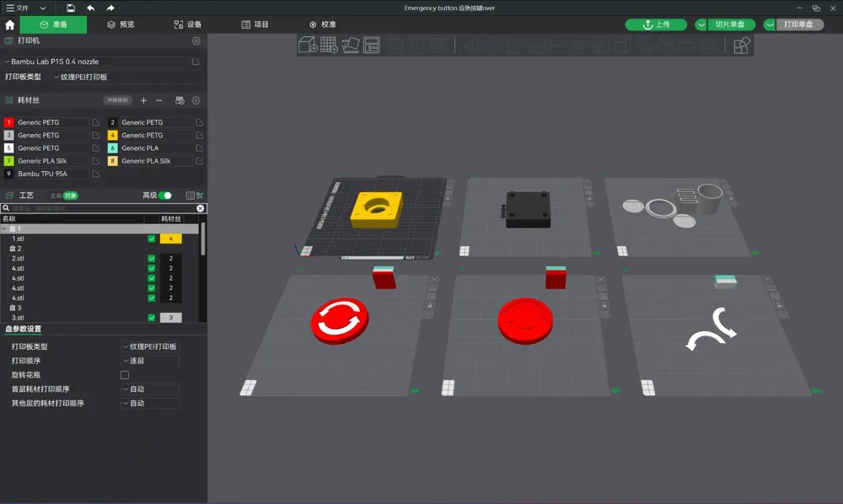Click the red filament 1 color swatch
Image resolution: width=843 pixels, height=504 pixels.
coord(9,123)
